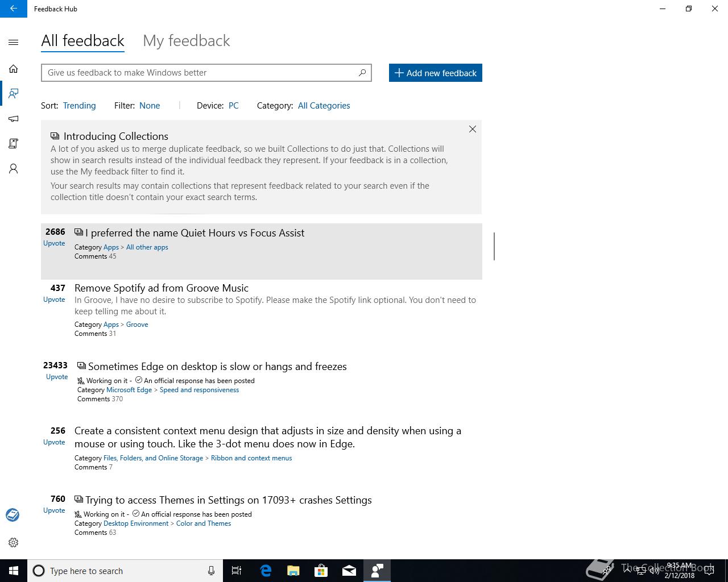This screenshot has height=582, width=728.
Task: Switch to the My feedback tab
Action: pos(187,41)
